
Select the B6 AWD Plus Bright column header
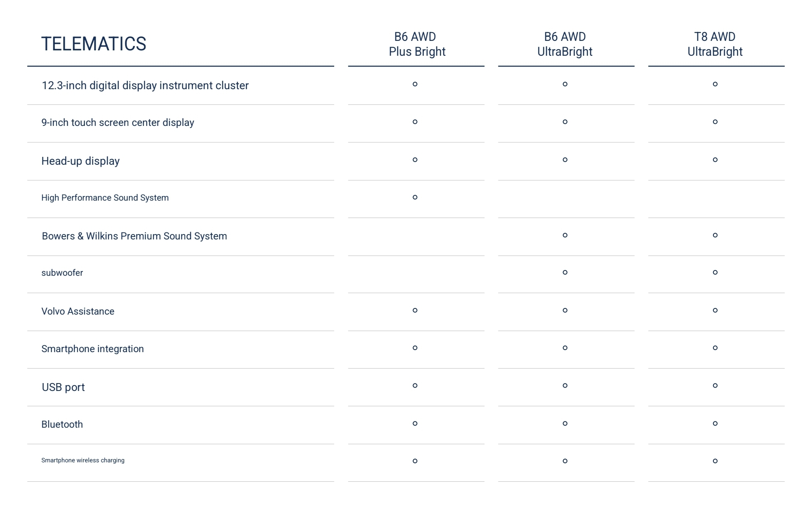(417, 44)
